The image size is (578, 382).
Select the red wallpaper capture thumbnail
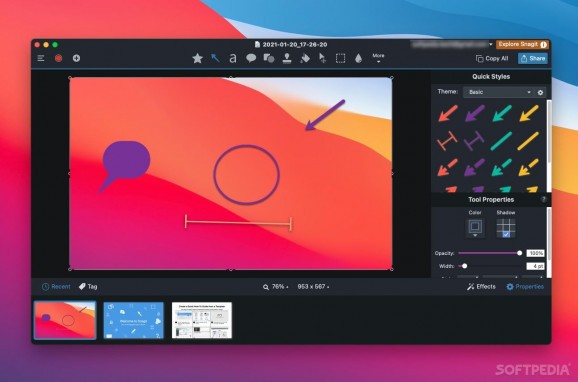65,320
